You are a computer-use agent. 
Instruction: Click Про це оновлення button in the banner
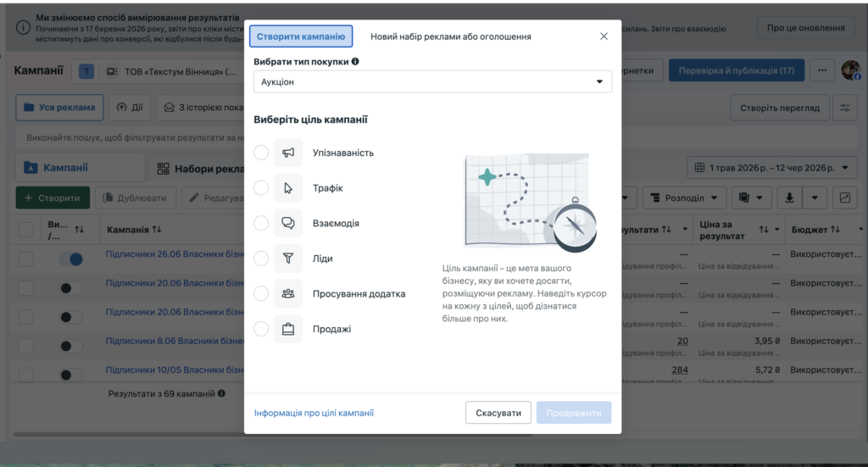point(805,28)
